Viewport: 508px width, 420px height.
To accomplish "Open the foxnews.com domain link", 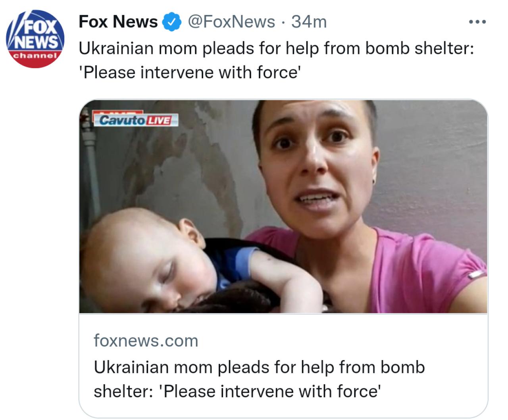I will (x=146, y=341).
